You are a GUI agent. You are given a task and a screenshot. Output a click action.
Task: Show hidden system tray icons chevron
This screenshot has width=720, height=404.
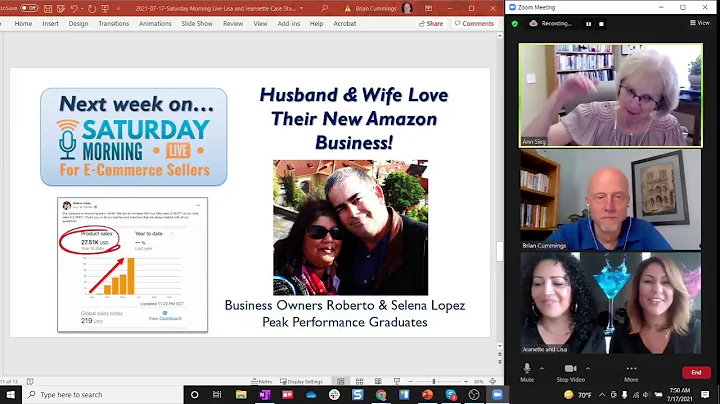point(602,394)
